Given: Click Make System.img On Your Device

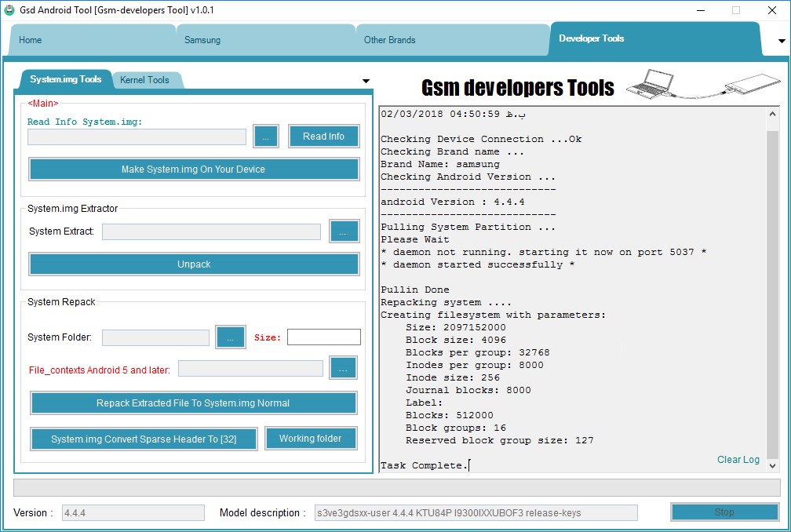Looking at the screenshot, I should point(194,169).
